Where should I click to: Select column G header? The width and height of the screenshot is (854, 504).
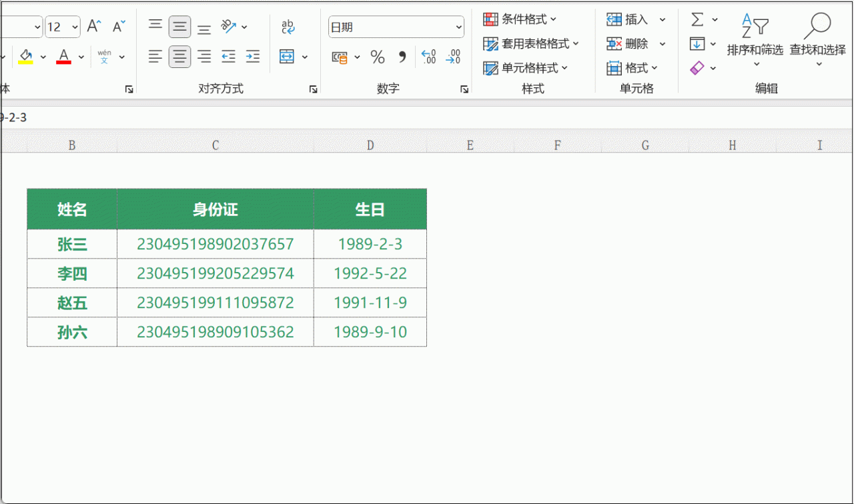tap(645, 145)
